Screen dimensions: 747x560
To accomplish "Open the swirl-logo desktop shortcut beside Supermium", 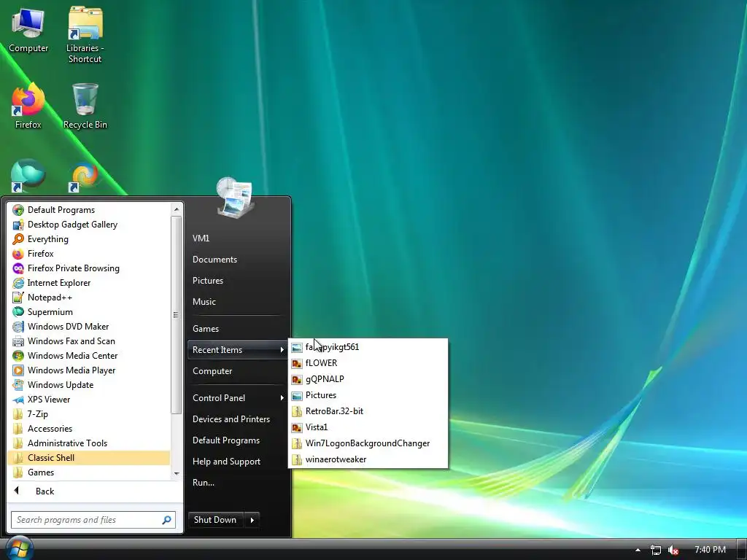I will (85, 176).
